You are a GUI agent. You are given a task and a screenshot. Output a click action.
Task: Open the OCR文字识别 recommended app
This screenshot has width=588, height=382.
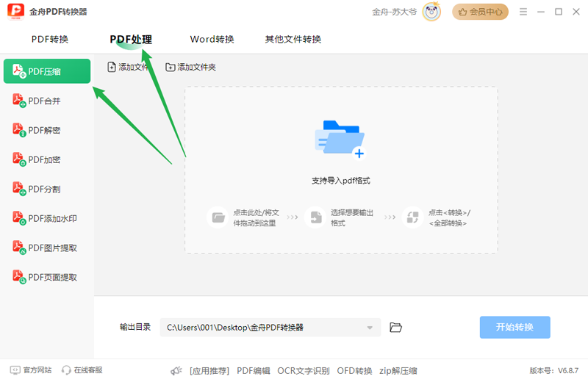click(304, 371)
